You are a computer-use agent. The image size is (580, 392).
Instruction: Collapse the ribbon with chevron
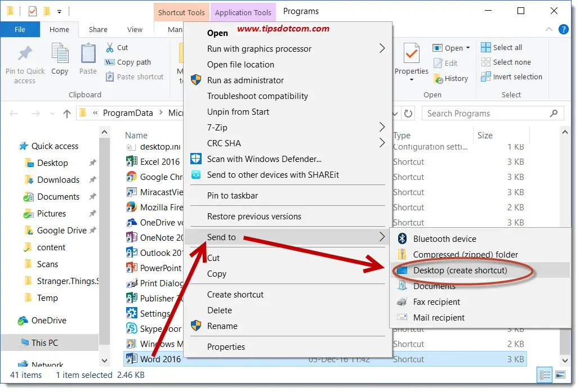click(x=549, y=29)
